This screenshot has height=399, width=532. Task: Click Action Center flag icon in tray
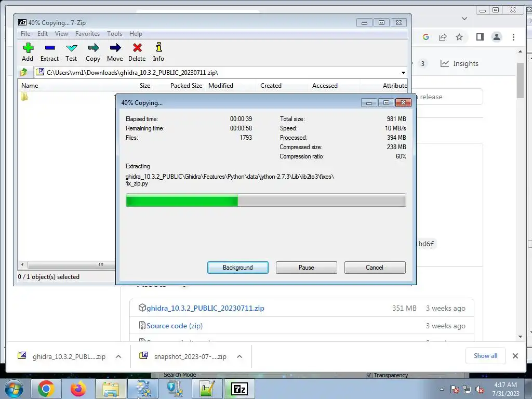pos(455,389)
